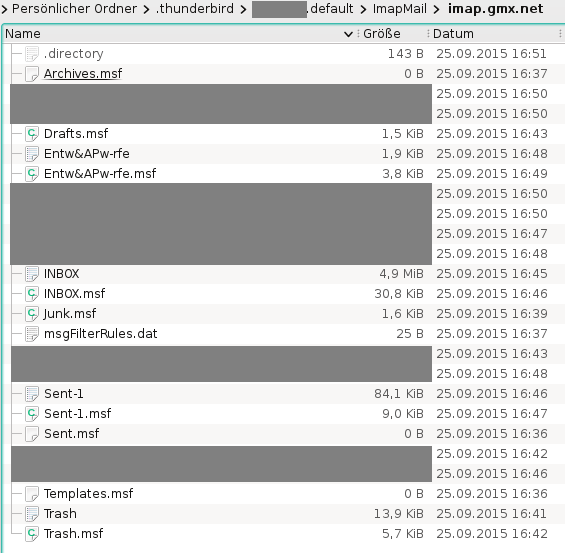Screen dimensions: 565x553
Task: Click the 1,5 KiB size of Drafts.msf
Action: (x=403, y=134)
